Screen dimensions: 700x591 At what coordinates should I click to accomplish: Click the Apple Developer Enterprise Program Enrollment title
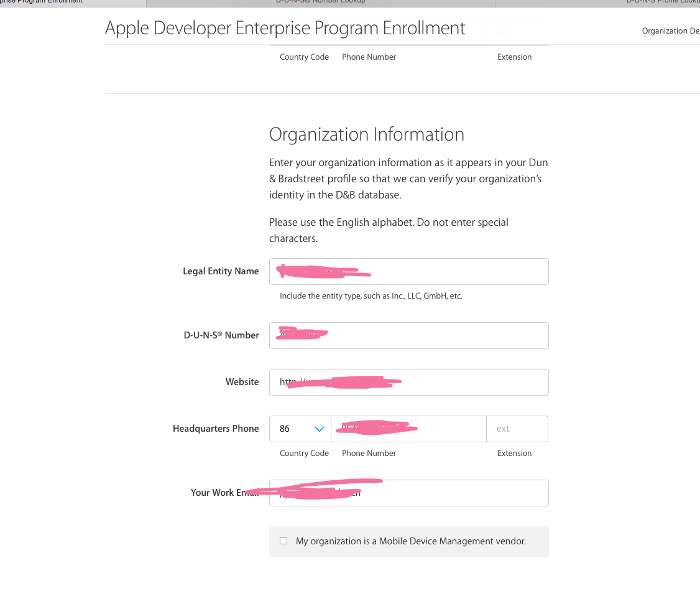[285, 28]
